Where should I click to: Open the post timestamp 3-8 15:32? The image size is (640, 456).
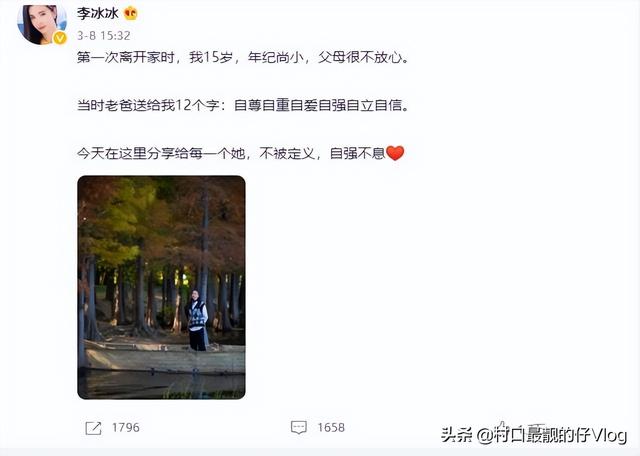coord(104,36)
